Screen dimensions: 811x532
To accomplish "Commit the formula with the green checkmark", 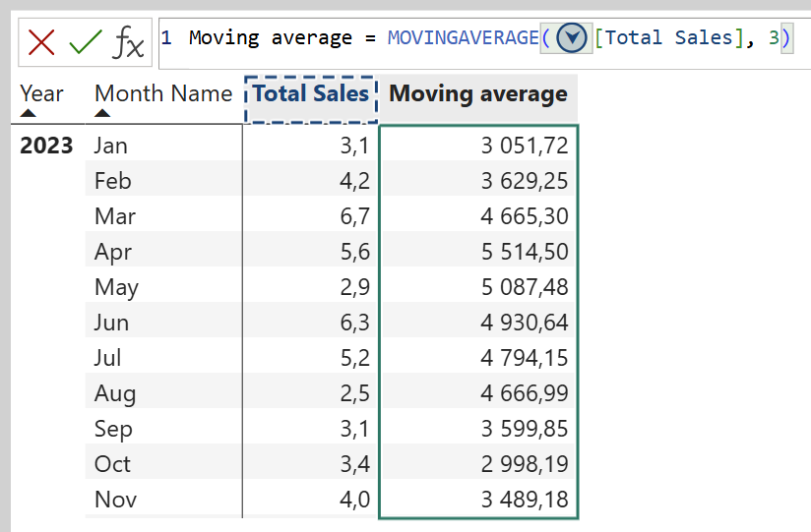I will (x=86, y=42).
